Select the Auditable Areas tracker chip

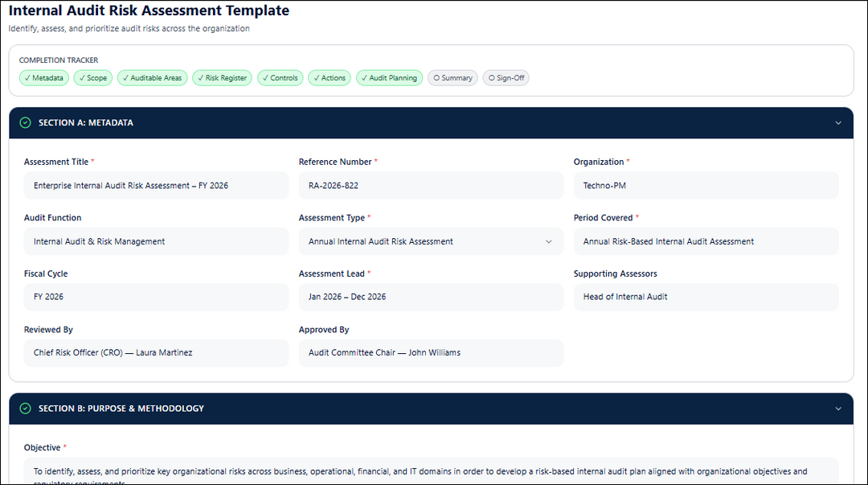point(152,78)
